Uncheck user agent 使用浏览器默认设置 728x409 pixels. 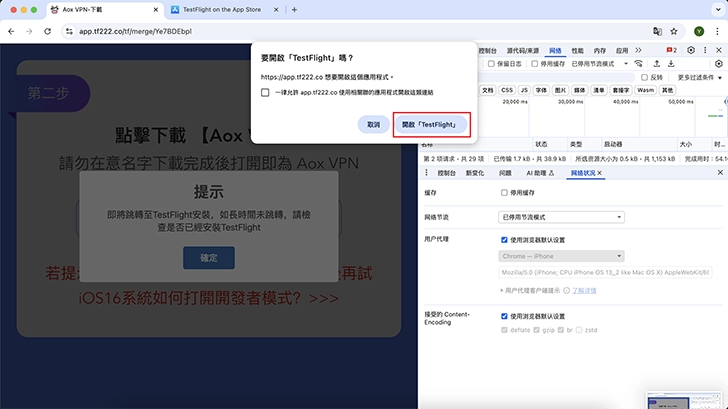(x=504, y=240)
